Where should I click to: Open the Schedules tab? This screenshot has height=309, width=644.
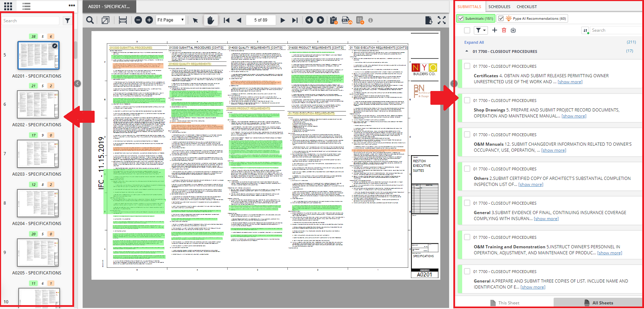499,7
